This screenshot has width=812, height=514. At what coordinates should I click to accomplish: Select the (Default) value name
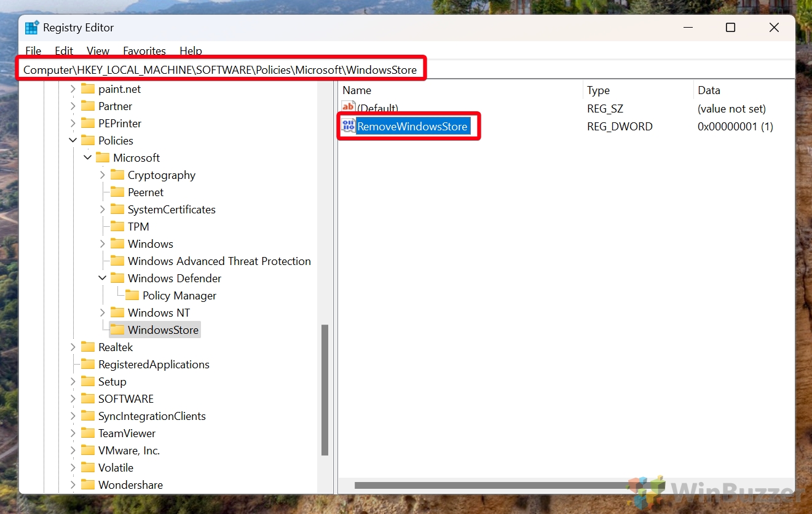pyautogui.click(x=378, y=109)
